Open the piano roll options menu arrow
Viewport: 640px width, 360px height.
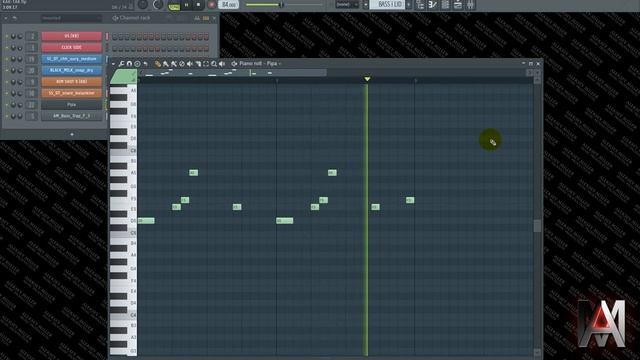tap(113, 64)
